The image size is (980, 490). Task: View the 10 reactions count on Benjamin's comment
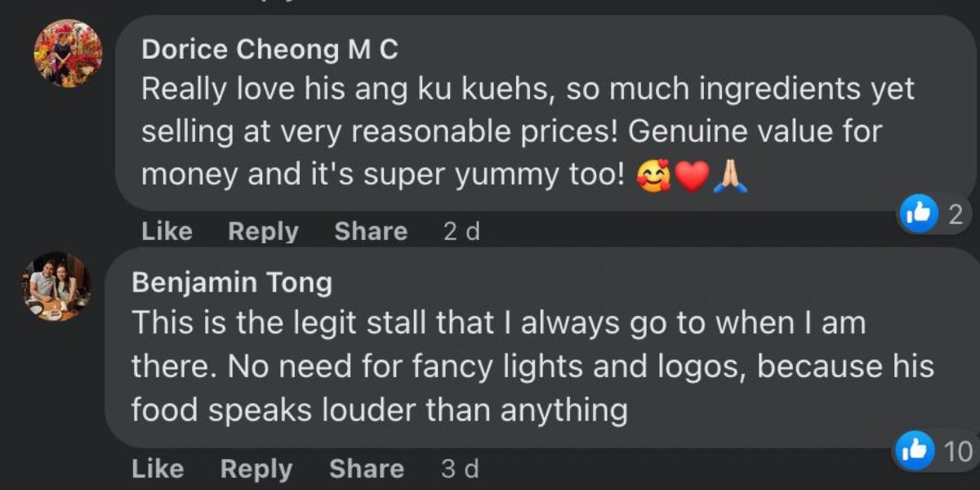click(x=958, y=451)
